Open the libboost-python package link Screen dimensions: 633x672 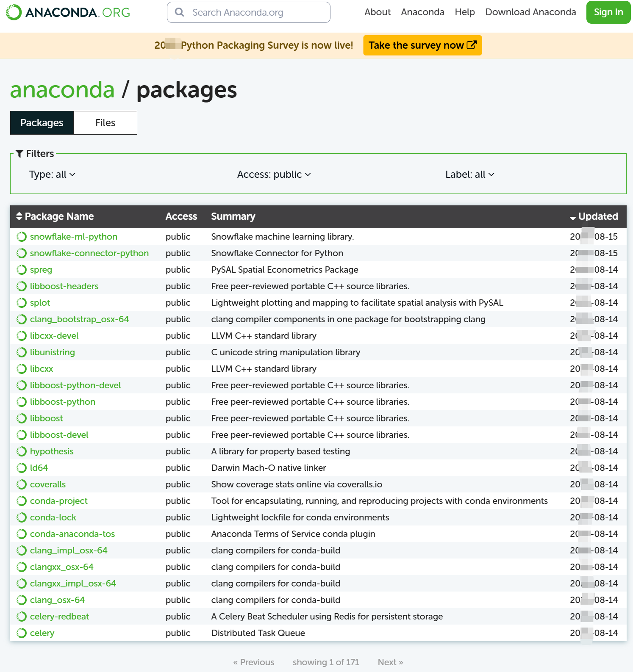coord(63,402)
